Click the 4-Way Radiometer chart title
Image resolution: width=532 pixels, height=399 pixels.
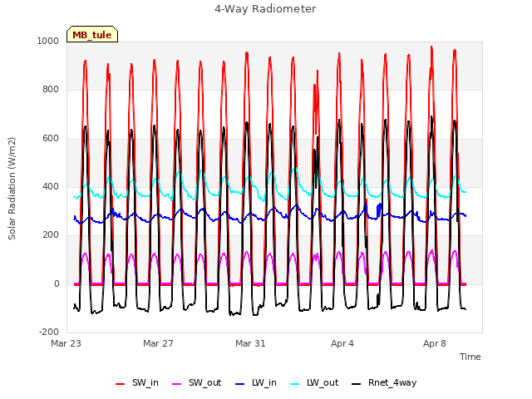point(265,9)
